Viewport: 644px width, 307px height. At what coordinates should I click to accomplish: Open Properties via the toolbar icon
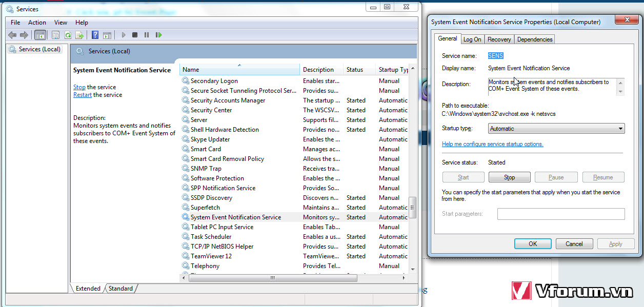(55, 35)
